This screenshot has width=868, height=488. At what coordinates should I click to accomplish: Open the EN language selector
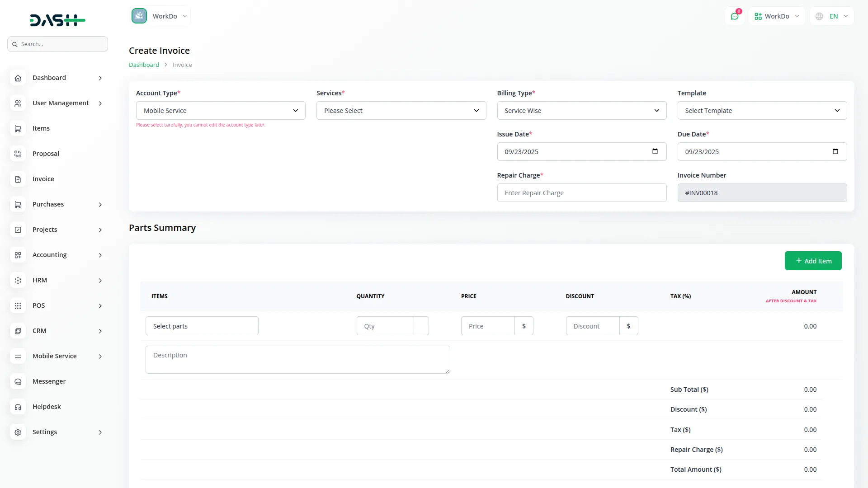[832, 16]
